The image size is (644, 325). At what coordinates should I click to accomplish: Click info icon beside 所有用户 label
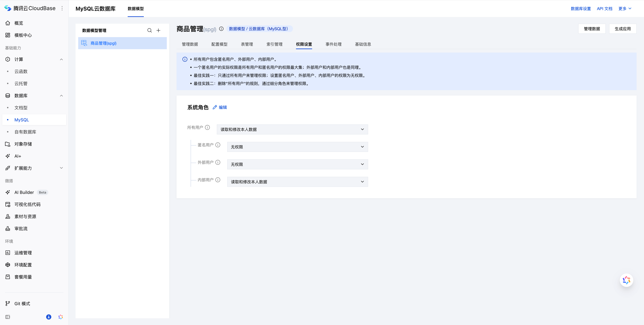tap(208, 127)
